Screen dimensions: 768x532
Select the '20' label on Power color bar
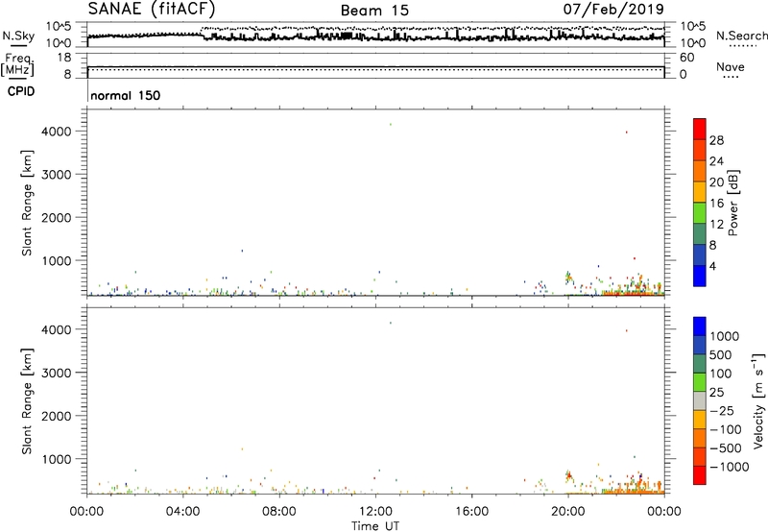coord(716,182)
